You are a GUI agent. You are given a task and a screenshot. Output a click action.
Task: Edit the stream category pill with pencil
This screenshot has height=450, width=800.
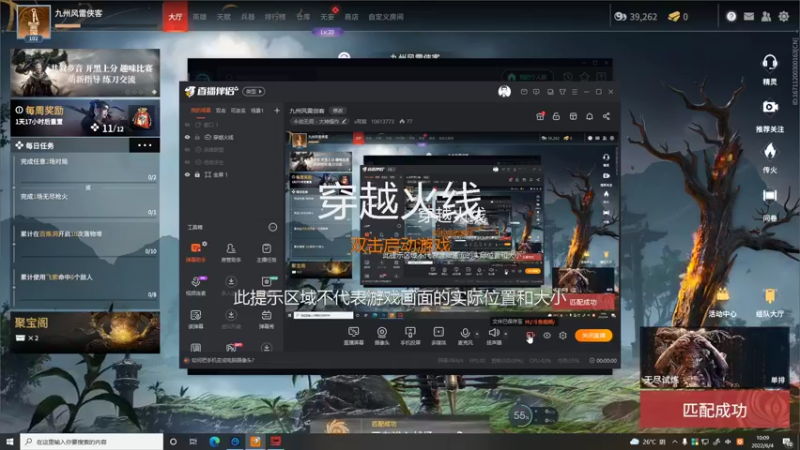pyautogui.click(x=320, y=121)
